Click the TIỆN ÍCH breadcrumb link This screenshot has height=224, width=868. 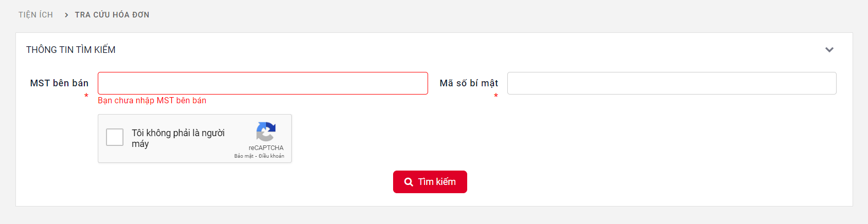pyautogui.click(x=36, y=15)
